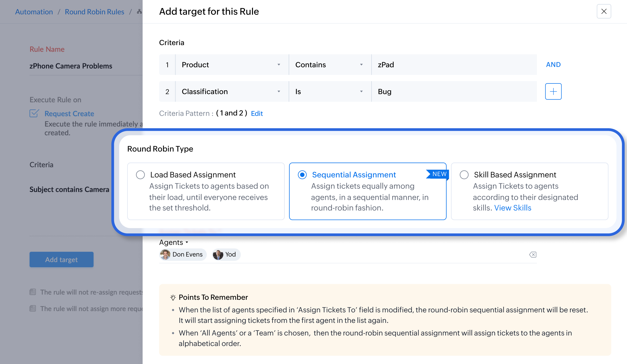Select Sequential Assignment radio button

pos(302,175)
